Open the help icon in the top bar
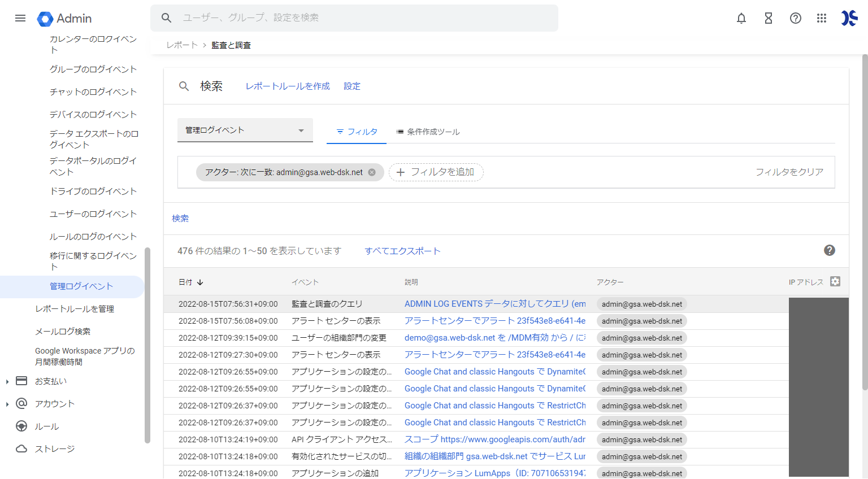 [x=795, y=18]
